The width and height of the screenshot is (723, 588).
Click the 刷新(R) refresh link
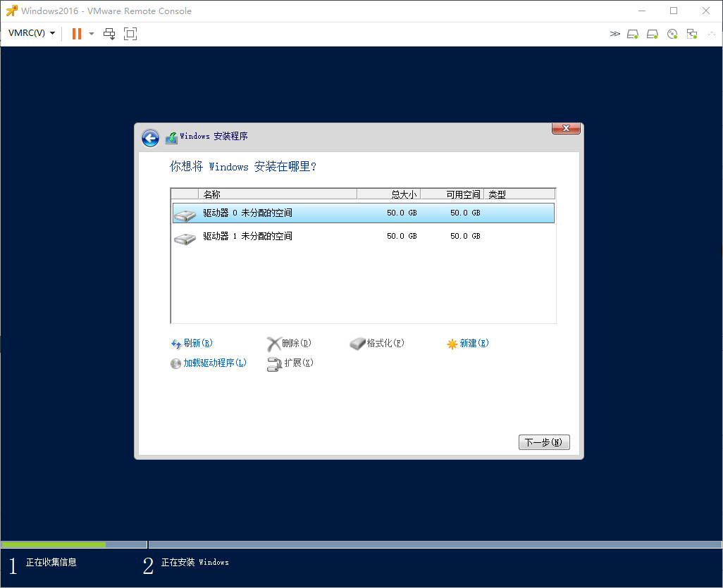[x=198, y=343]
